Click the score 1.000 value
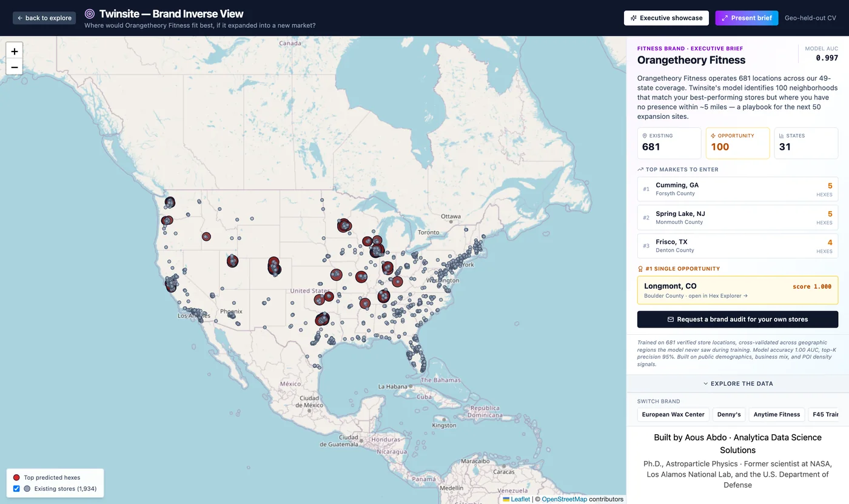849x504 pixels. [x=812, y=287]
